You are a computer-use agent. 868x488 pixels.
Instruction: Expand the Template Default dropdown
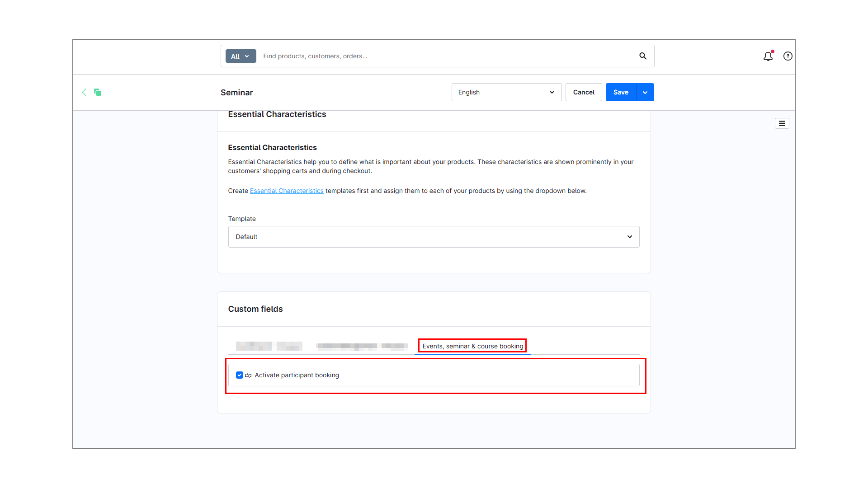(433, 237)
